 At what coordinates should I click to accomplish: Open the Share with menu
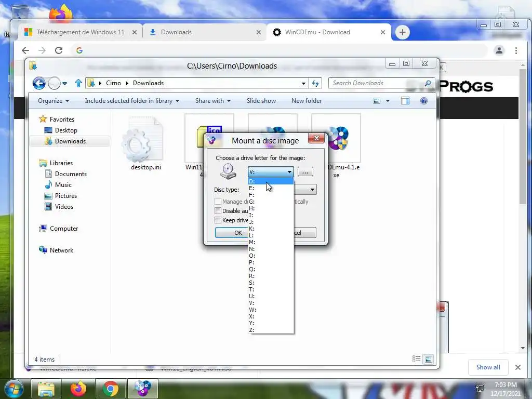click(212, 101)
